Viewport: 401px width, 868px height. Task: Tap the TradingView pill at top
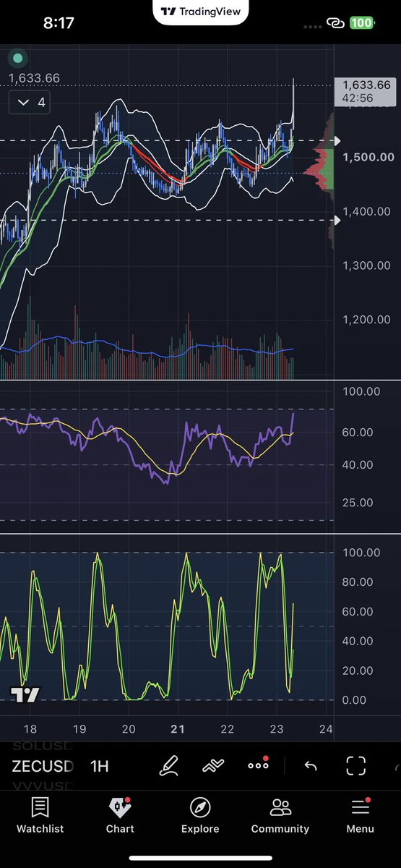201,12
